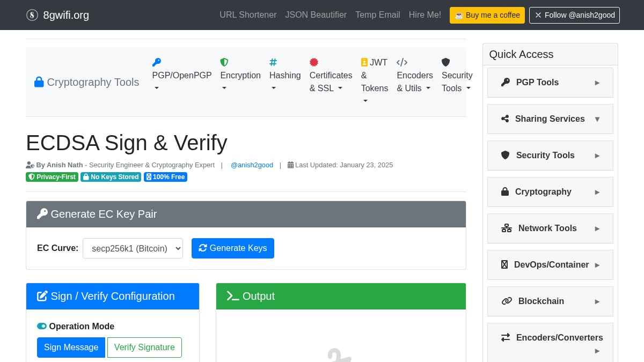Expand Encoders/Converters section

coord(550,344)
